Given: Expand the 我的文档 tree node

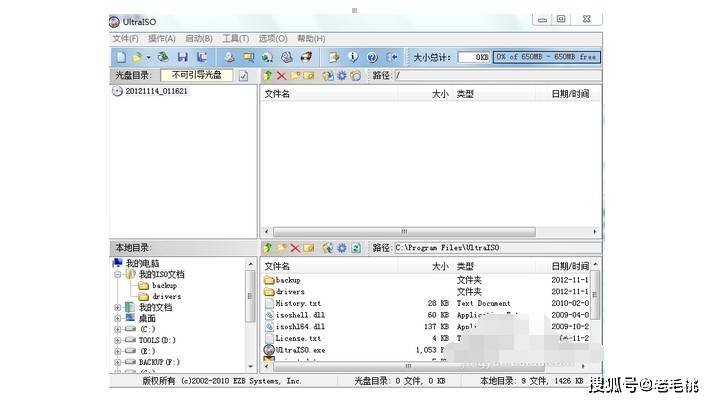Looking at the screenshot, I should click(118, 308).
